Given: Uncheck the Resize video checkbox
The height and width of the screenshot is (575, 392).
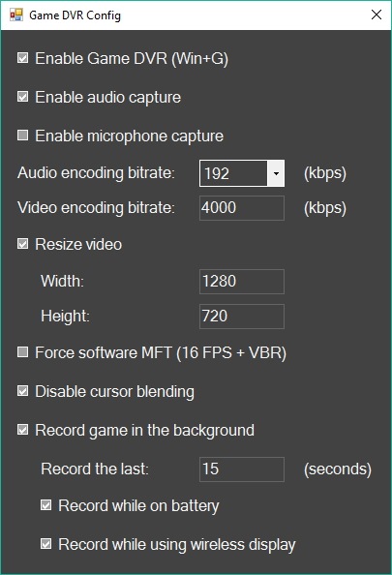Looking at the screenshot, I should click(x=22, y=244).
